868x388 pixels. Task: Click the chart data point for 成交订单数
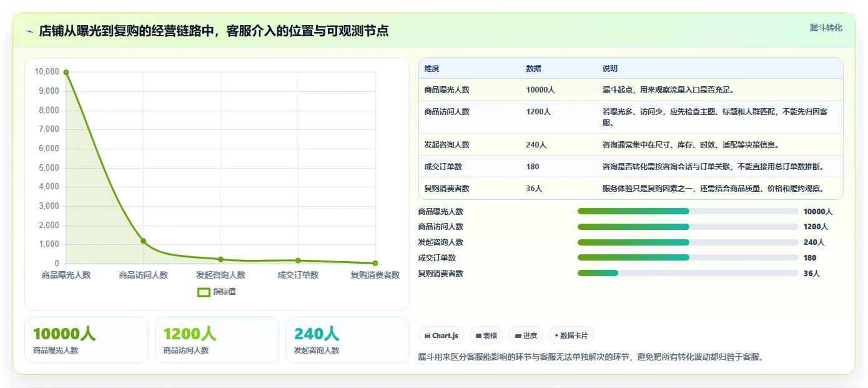[x=298, y=261]
